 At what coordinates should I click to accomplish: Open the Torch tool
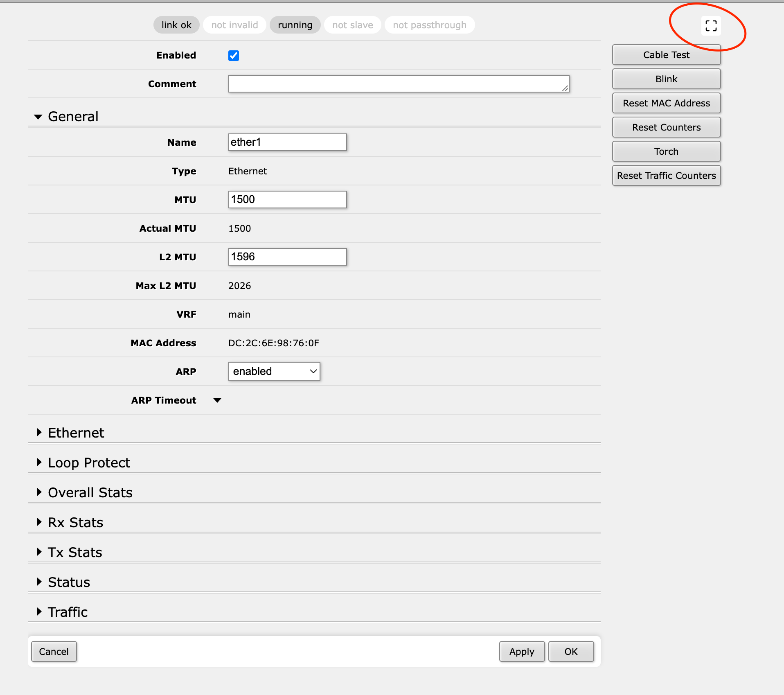coord(666,151)
